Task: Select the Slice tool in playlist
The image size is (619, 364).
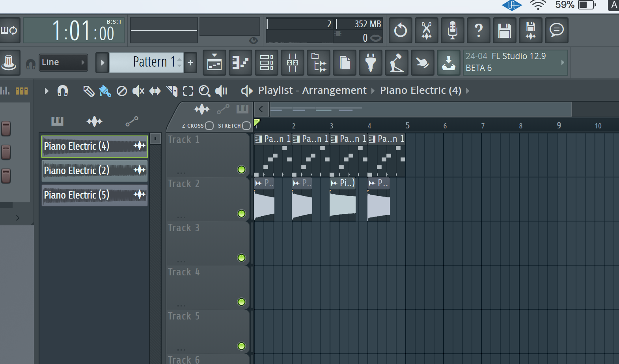Action: click(172, 91)
